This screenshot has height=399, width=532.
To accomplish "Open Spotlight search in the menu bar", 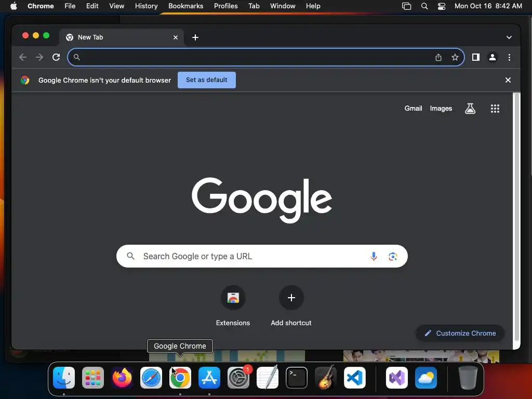I will click(424, 6).
